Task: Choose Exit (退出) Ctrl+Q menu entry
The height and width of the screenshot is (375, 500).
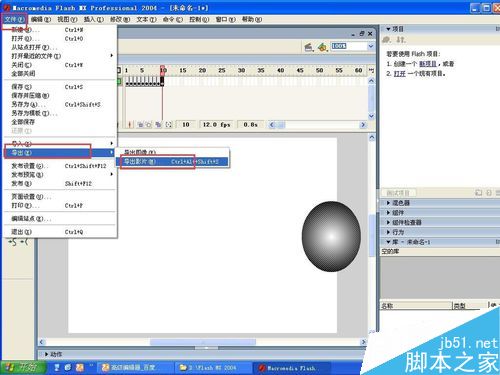Action: coord(59,232)
